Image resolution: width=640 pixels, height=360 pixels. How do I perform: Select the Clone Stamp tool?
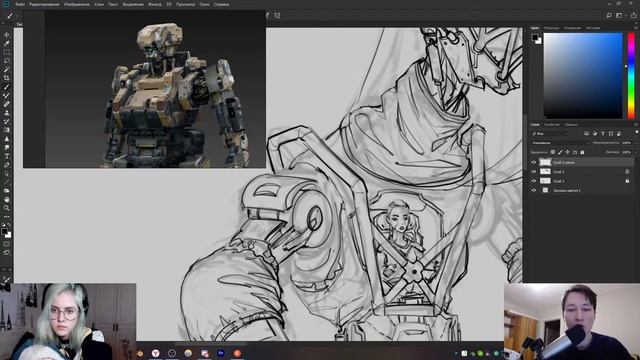pyautogui.click(x=7, y=113)
